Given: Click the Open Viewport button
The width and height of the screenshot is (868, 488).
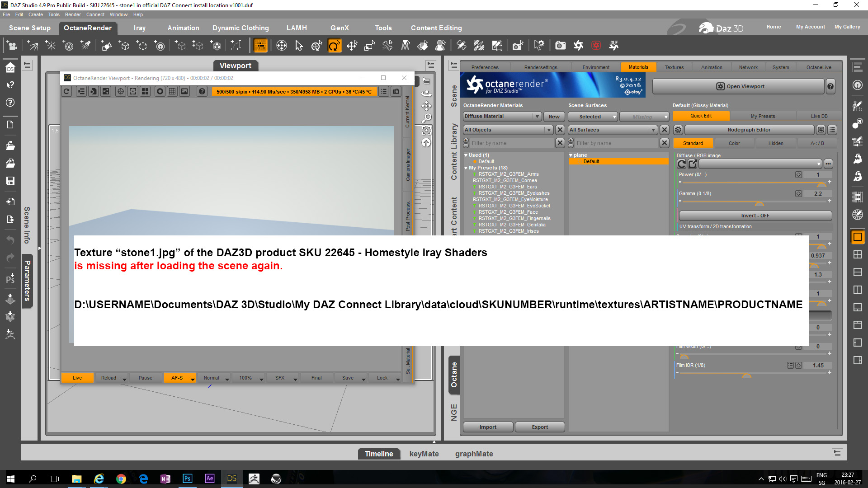Looking at the screenshot, I should click(x=740, y=86).
